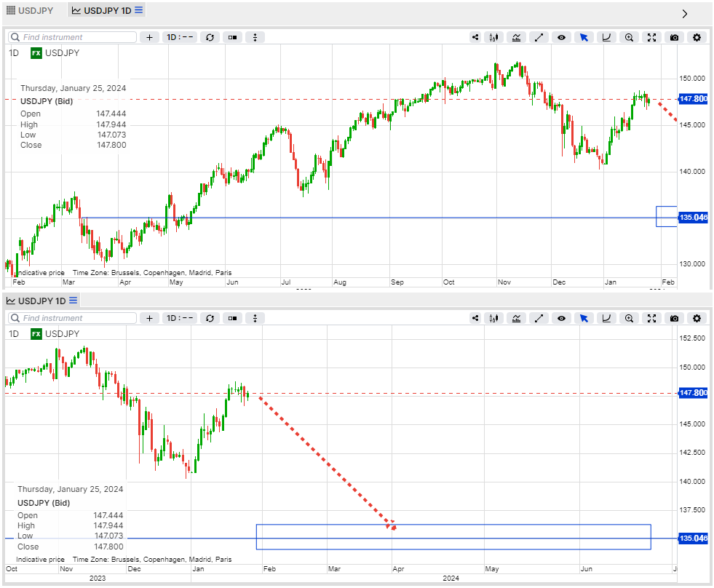
Task: Click the Find instrument search field
Action: click(71, 37)
